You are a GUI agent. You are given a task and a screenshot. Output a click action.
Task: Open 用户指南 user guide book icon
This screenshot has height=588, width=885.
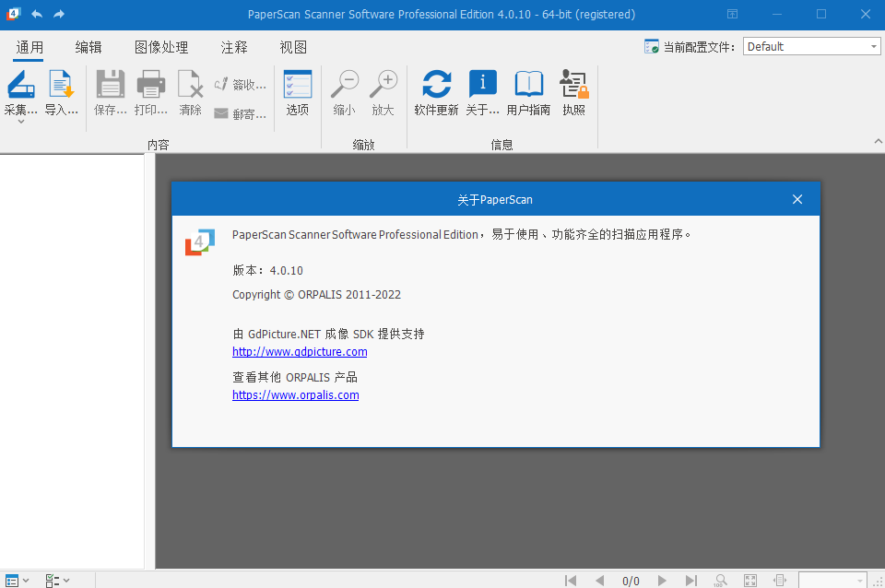(528, 85)
